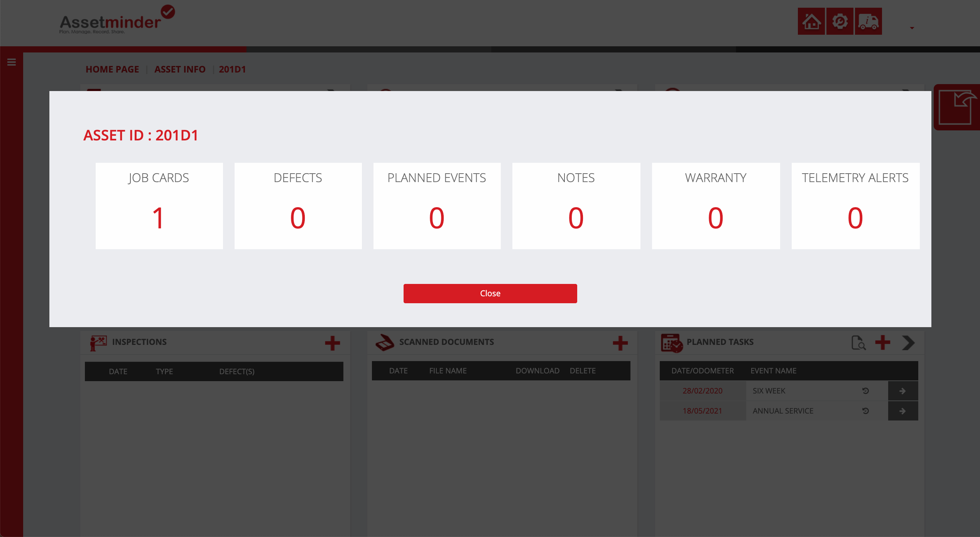Select the 18/05/2021 date cell

point(703,411)
